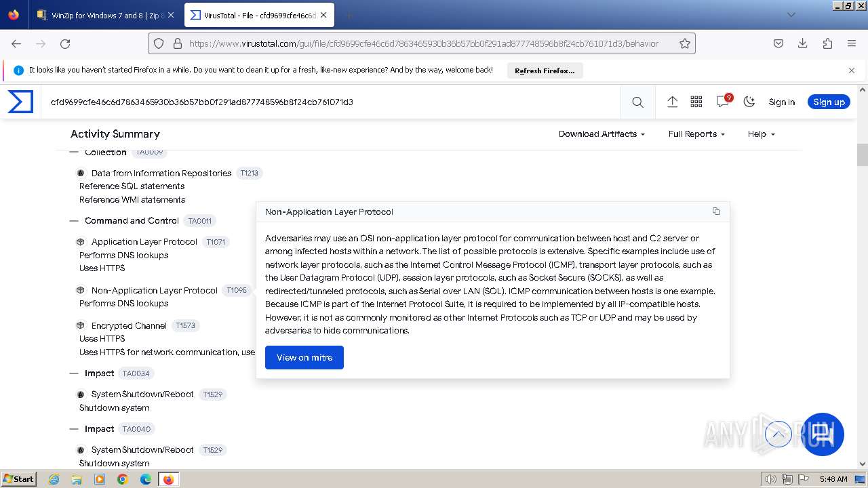This screenshot has width=868, height=488.
Task: Click the list all tabs chevron
Action: [791, 15]
